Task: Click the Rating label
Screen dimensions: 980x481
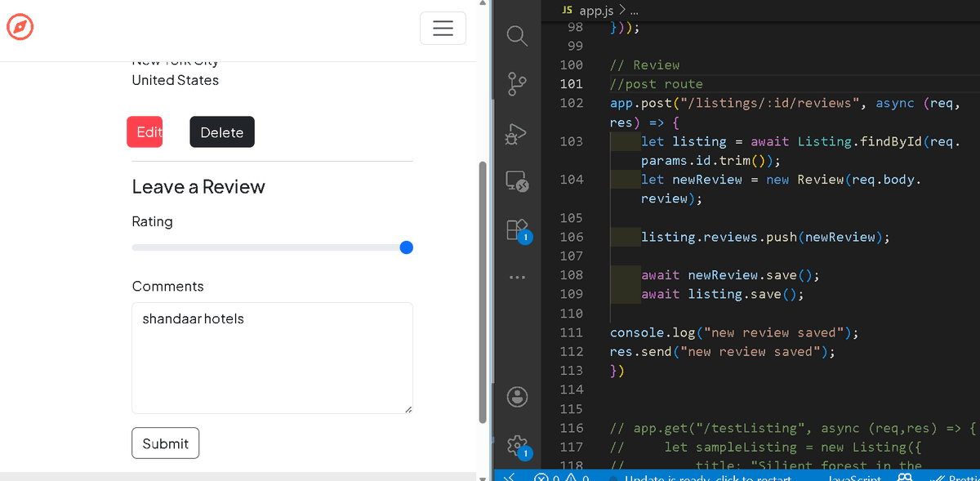Action: pos(153,221)
